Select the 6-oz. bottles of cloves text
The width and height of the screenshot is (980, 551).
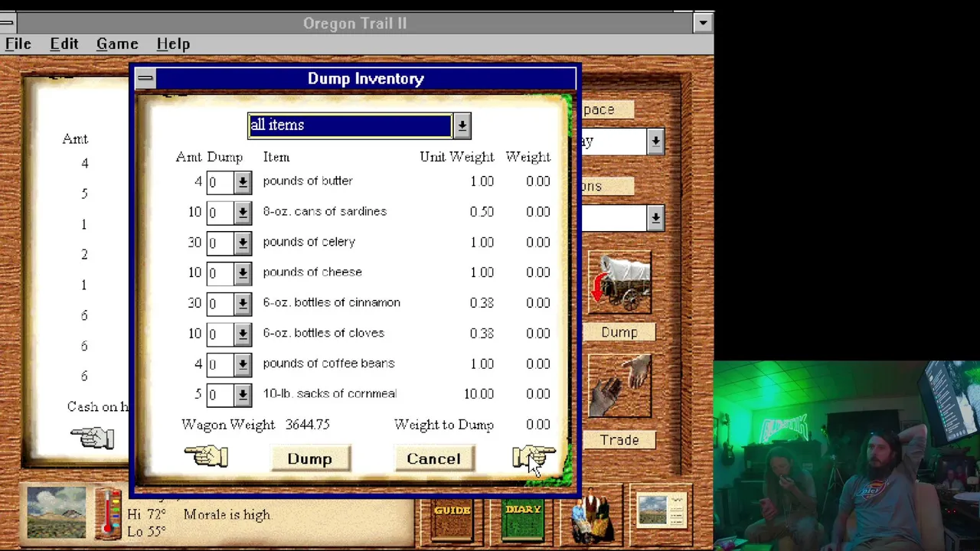324,333
